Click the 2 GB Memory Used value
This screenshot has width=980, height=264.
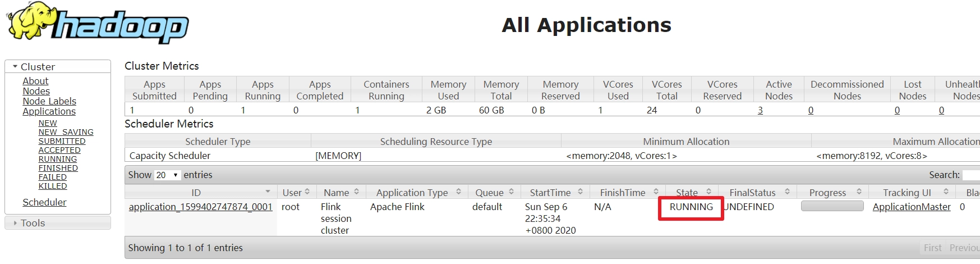pos(436,110)
